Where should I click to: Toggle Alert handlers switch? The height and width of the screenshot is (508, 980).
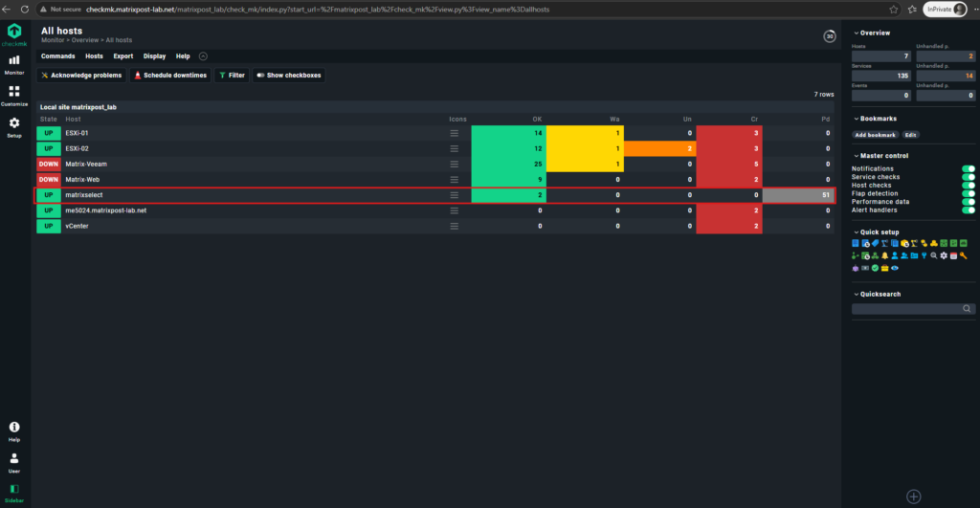[x=969, y=210]
